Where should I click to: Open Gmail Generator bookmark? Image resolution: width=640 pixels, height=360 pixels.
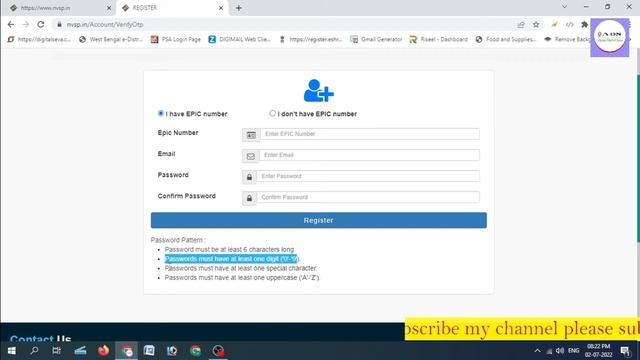(x=376, y=39)
